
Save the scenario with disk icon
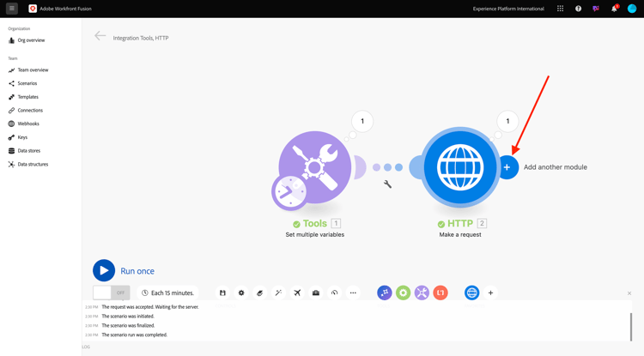point(222,293)
